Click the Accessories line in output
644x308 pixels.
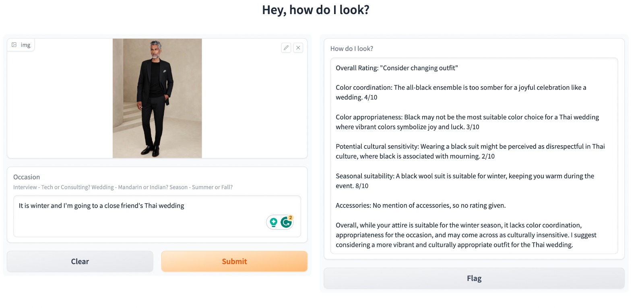coord(420,205)
